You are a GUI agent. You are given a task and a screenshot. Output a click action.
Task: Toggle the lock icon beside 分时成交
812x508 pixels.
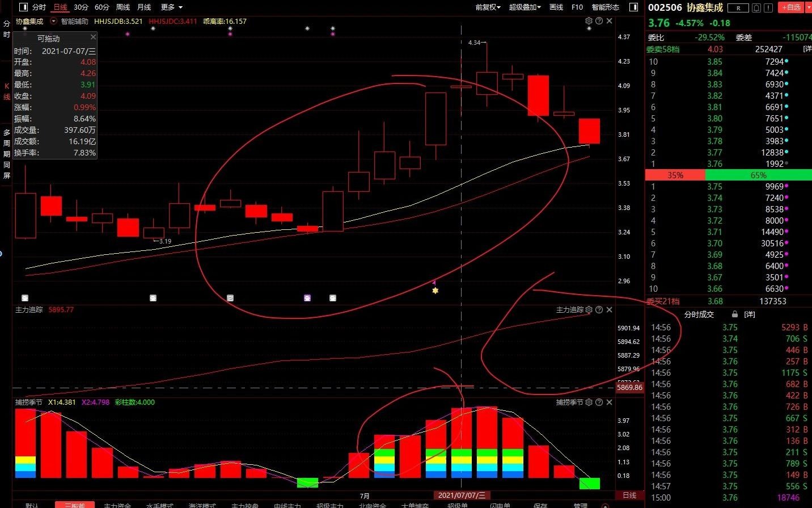pos(735,314)
